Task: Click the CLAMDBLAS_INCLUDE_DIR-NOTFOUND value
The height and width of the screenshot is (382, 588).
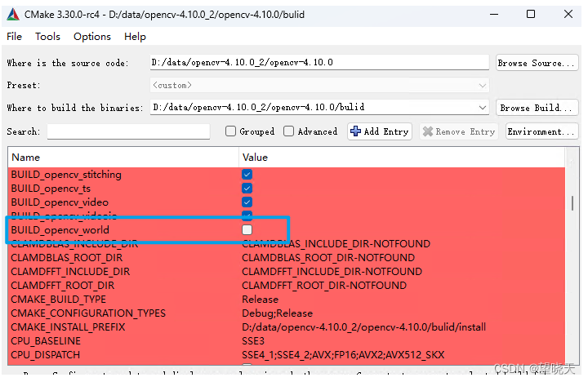Action: [x=336, y=244]
